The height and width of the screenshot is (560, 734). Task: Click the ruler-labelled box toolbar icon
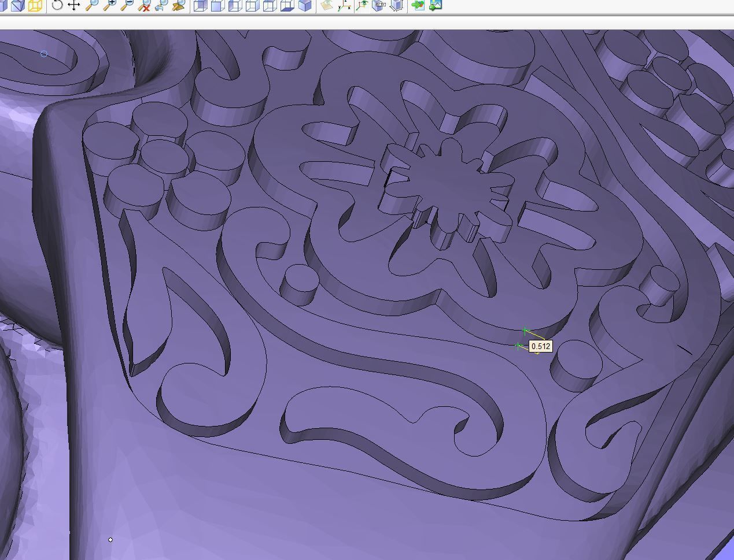379,6
